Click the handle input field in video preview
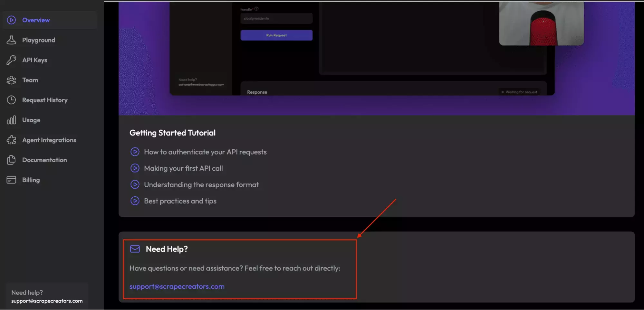Viewport: 644px width, 310px height. click(x=276, y=18)
